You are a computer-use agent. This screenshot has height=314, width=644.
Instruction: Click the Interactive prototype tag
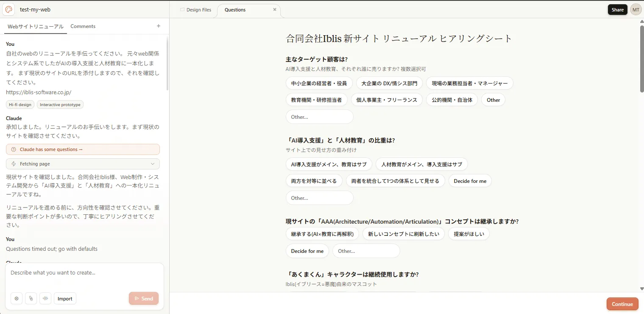pos(60,104)
